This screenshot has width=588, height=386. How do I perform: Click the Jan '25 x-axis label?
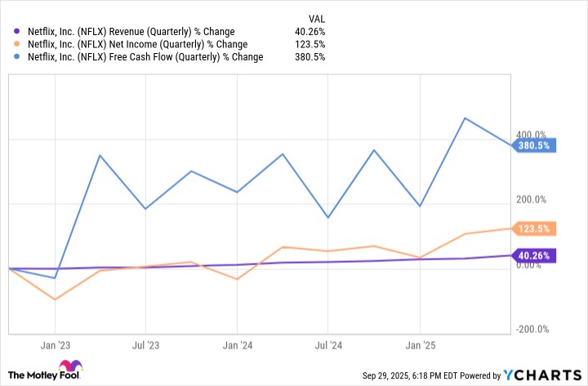[420, 344]
